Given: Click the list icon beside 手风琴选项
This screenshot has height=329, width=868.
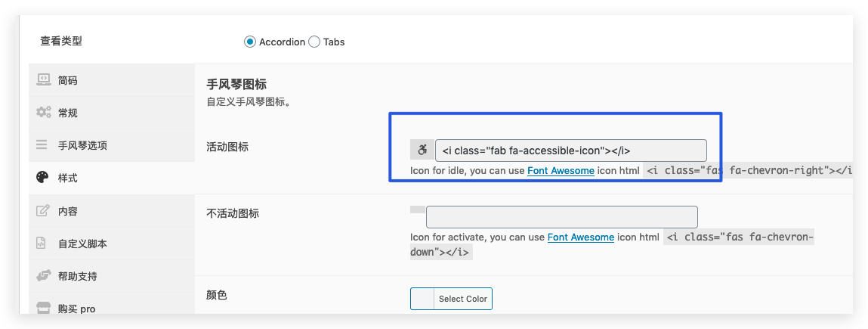Looking at the screenshot, I should click(43, 145).
